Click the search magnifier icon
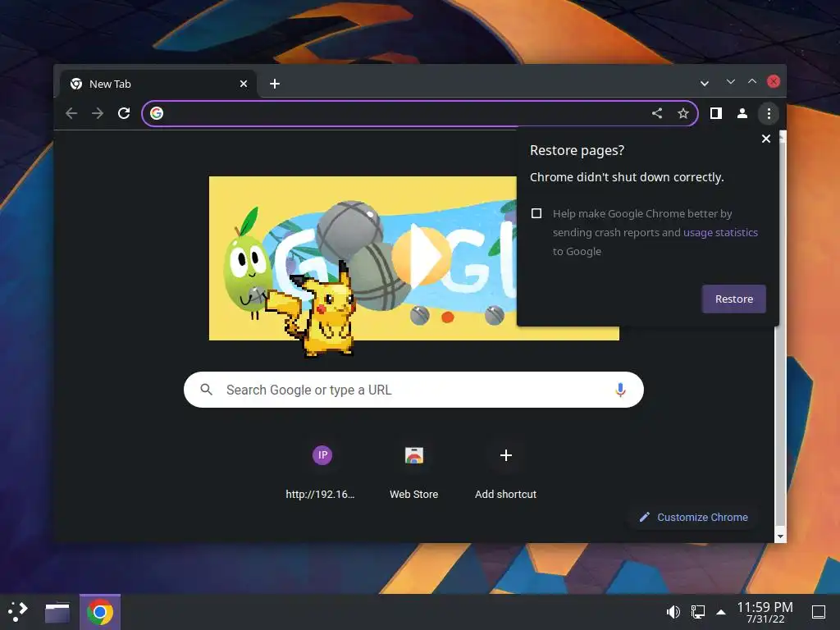 coord(206,390)
